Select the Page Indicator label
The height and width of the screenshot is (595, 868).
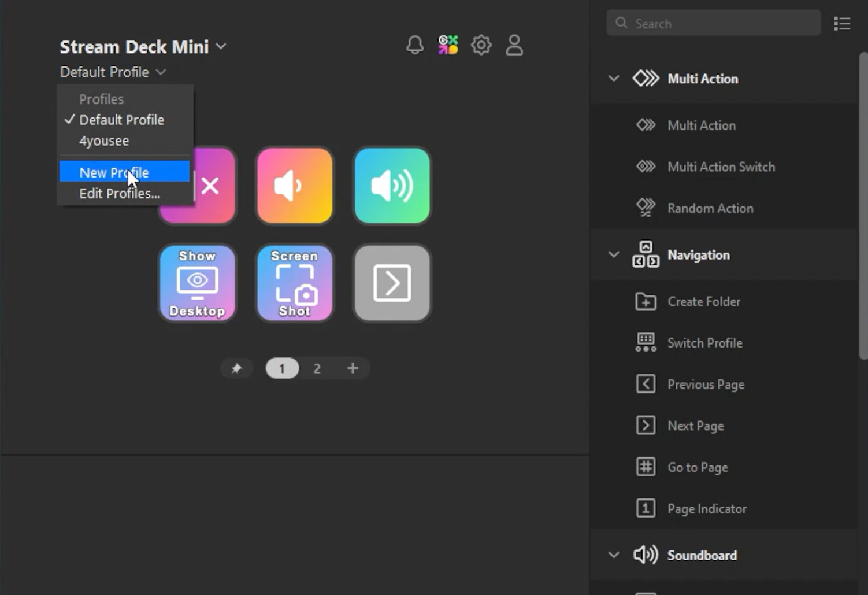(707, 509)
